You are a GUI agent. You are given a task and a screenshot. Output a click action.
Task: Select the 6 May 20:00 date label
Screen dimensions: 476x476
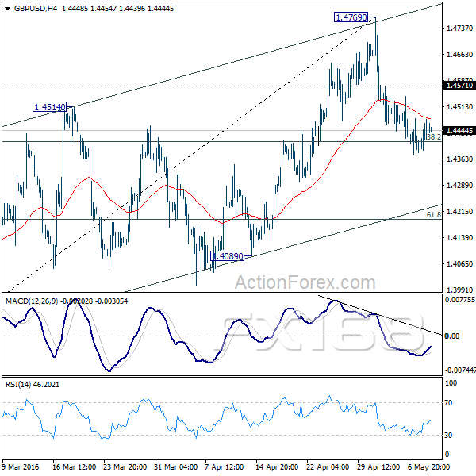click(x=428, y=468)
